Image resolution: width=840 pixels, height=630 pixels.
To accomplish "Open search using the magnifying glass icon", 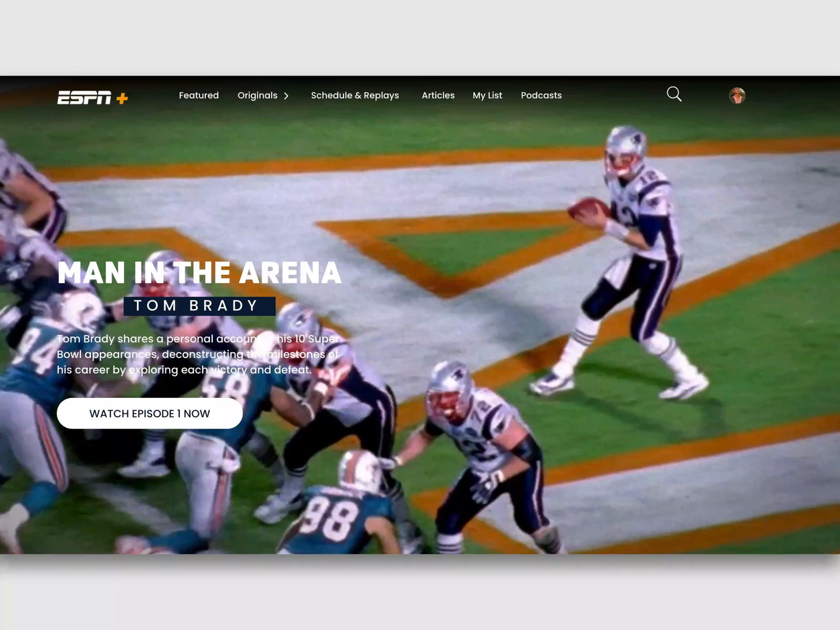I will point(674,93).
